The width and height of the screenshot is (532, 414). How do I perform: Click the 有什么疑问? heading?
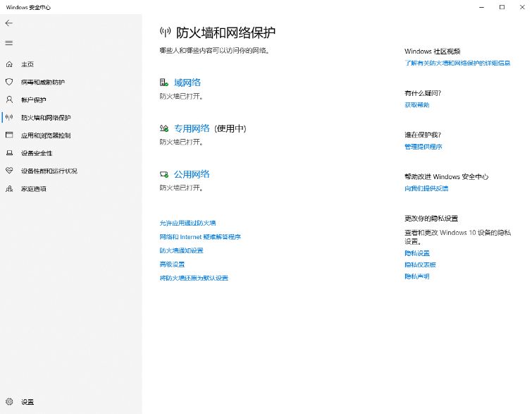[423, 93]
